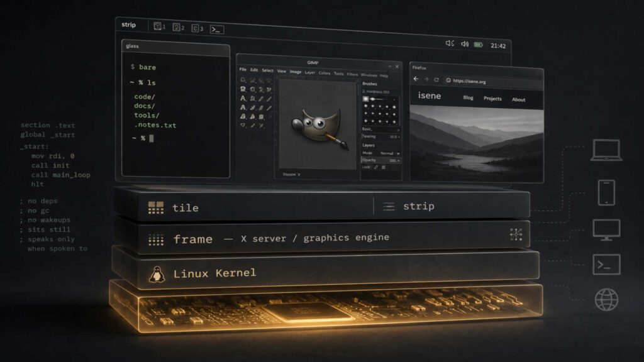
Task: Toggle the lock alpha icon beside Lock
Action: 384,167
